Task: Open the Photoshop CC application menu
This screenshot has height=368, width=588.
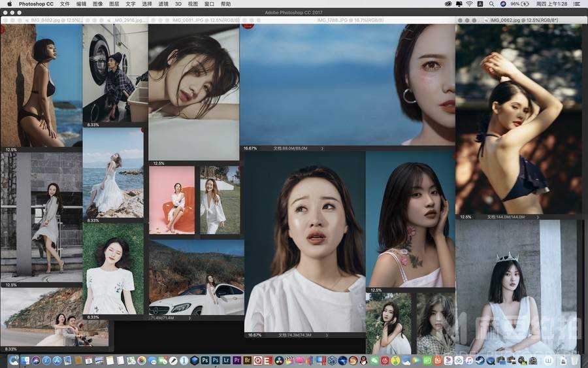Action: pos(36,4)
